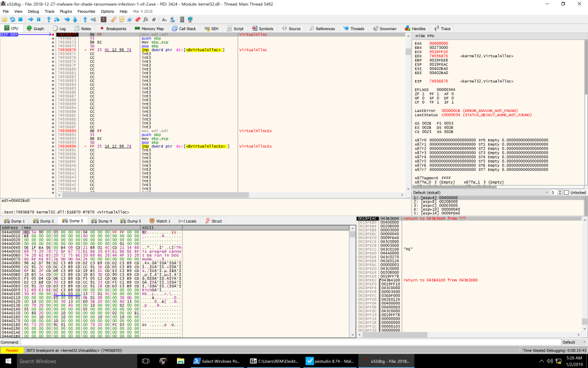This screenshot has height=368, width=588.
Task: Click inside the Command input field
Action: (x=176, y=342)
